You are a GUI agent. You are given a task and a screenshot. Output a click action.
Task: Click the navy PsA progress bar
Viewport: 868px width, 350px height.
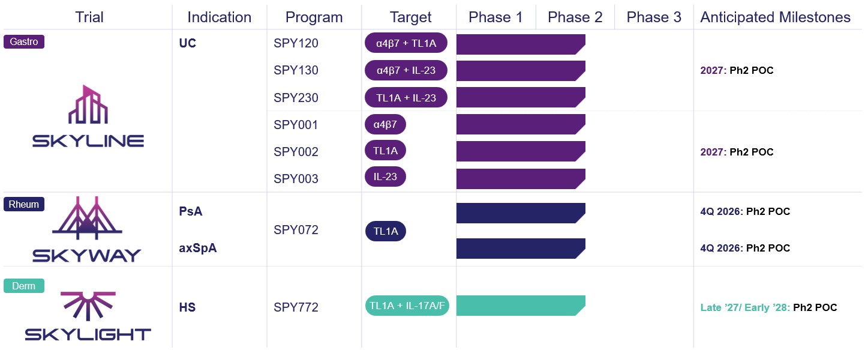tap(521, 213)
